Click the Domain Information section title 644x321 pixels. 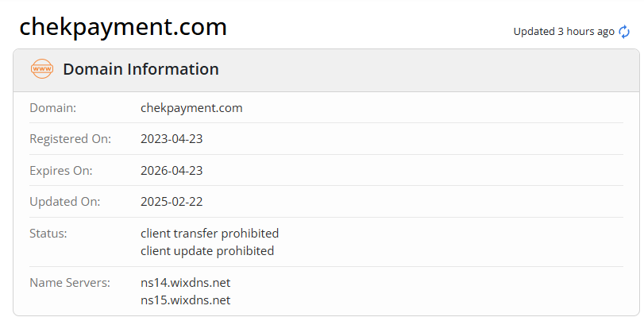point(141,69)
